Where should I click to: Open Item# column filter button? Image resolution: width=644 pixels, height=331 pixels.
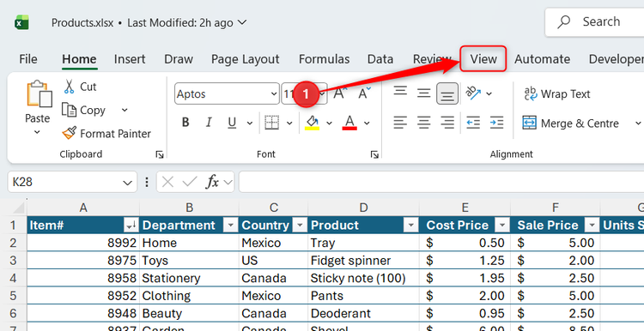tap(131, 226)
